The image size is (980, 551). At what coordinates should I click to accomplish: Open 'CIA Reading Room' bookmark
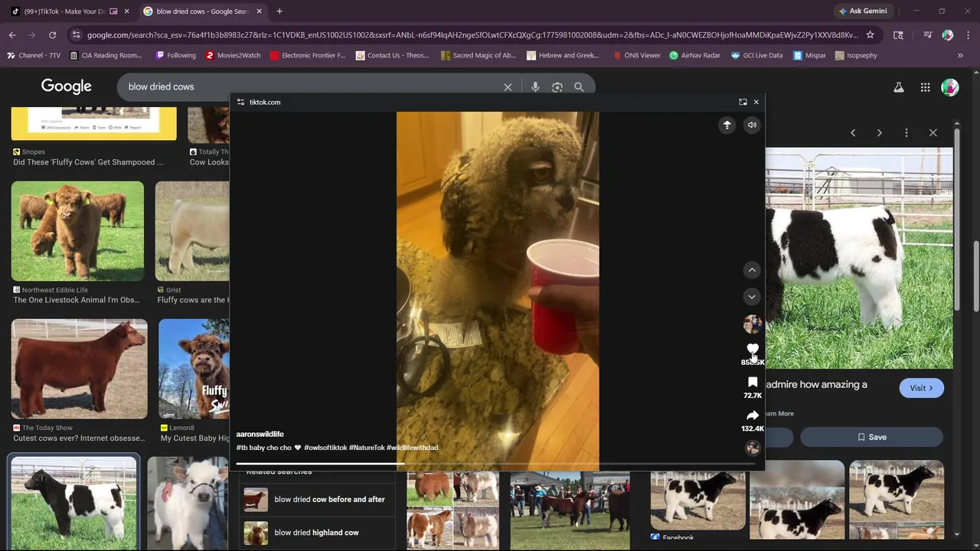point(106,56)
